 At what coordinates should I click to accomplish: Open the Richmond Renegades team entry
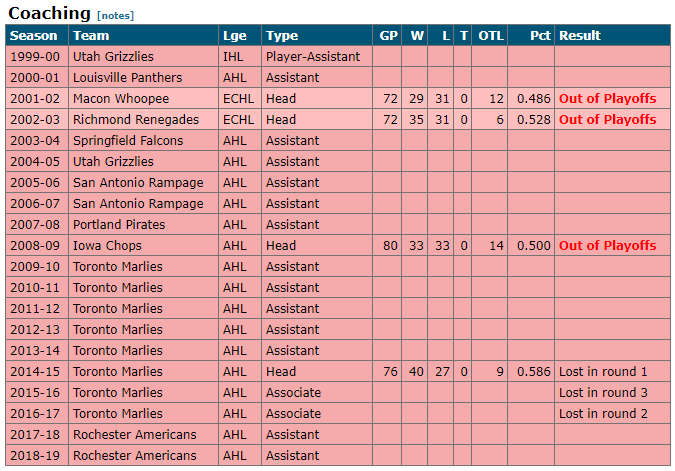[x=136, y=120]
